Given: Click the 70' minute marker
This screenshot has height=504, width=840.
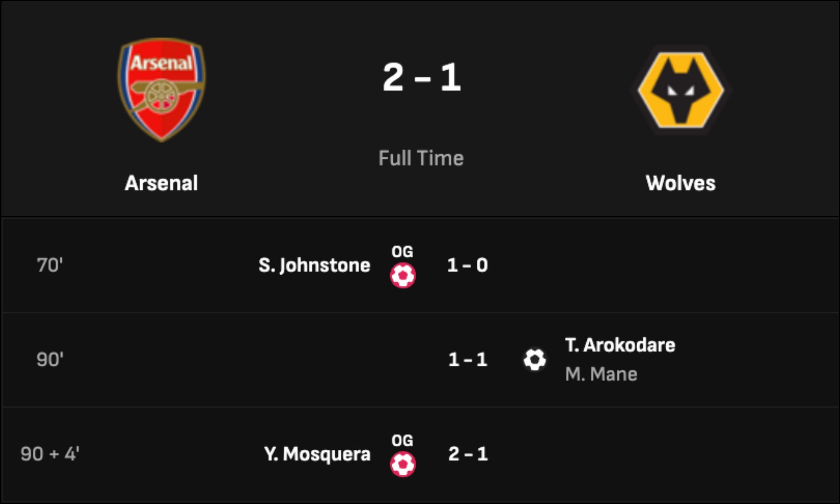Looking at the screenshot, I should coord(50,265).
